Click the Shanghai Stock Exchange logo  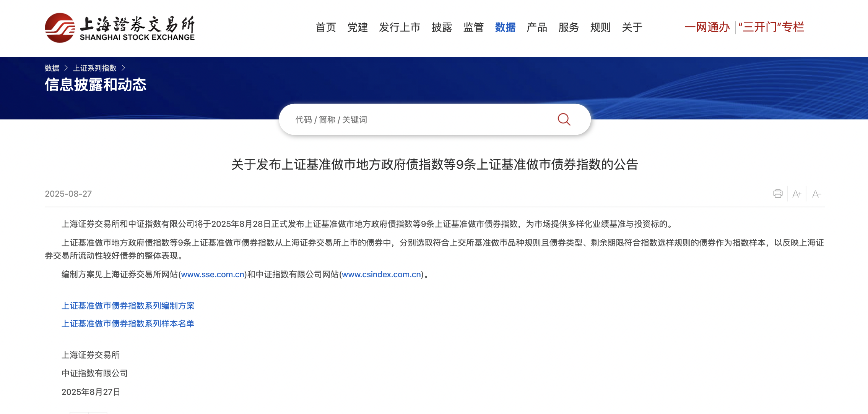pos(120,28)
